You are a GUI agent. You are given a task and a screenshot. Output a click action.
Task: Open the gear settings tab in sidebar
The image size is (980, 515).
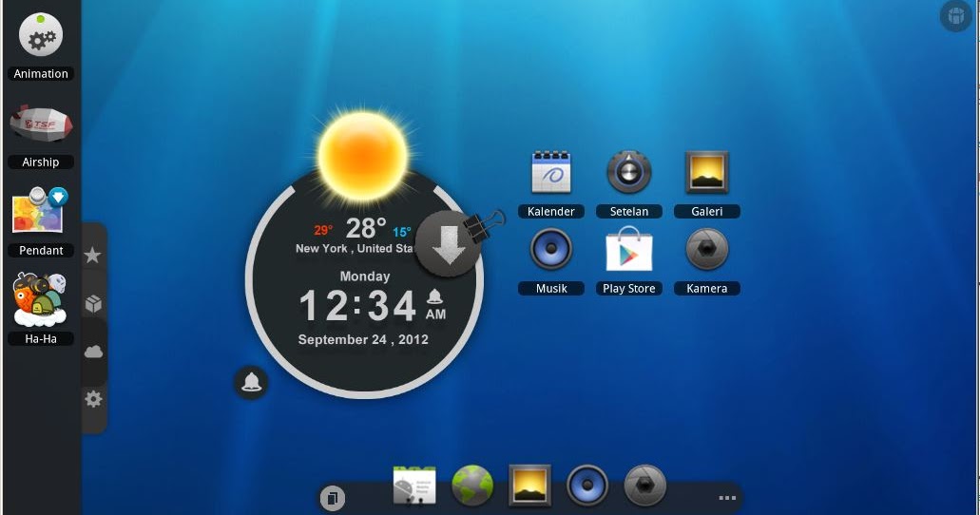pyautogui.click(x=93, y=399)
